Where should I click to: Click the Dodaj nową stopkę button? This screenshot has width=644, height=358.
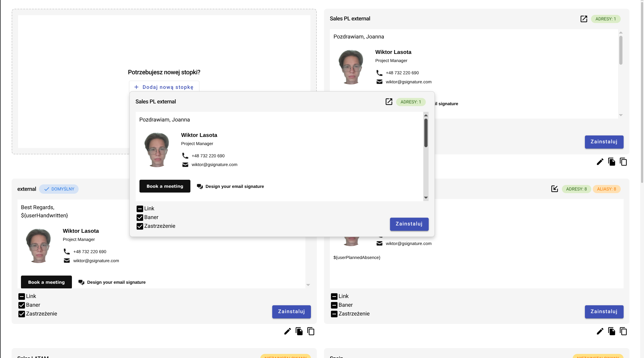click(x=164, y=87)
